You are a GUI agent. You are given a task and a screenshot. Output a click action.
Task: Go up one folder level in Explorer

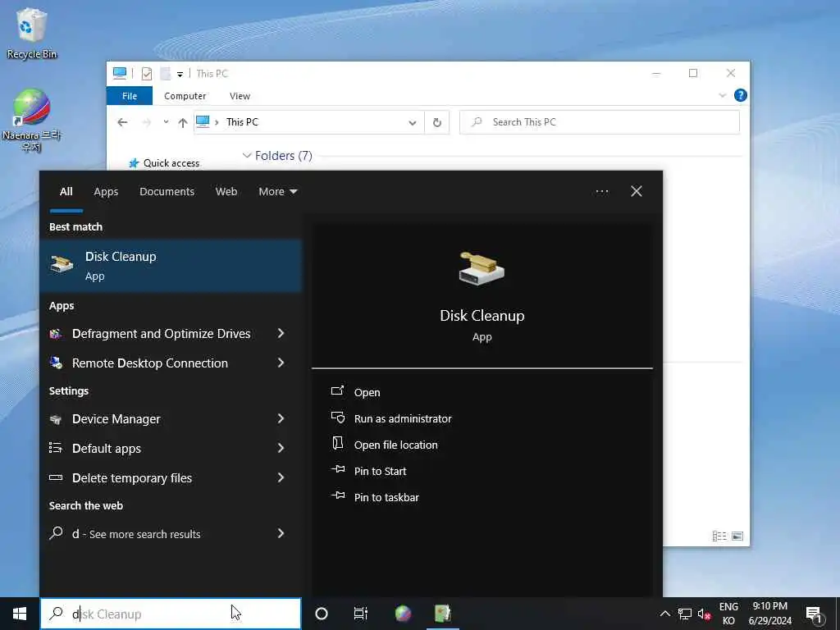(x=183, y=123)
